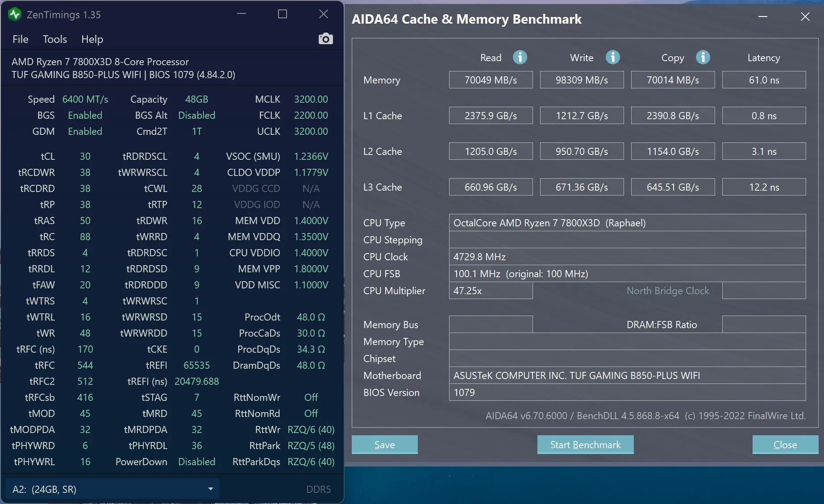The width and height of the screenshot is (824, 504).
Task: Click the BGS Alt value Disabled
Action: 197,115
